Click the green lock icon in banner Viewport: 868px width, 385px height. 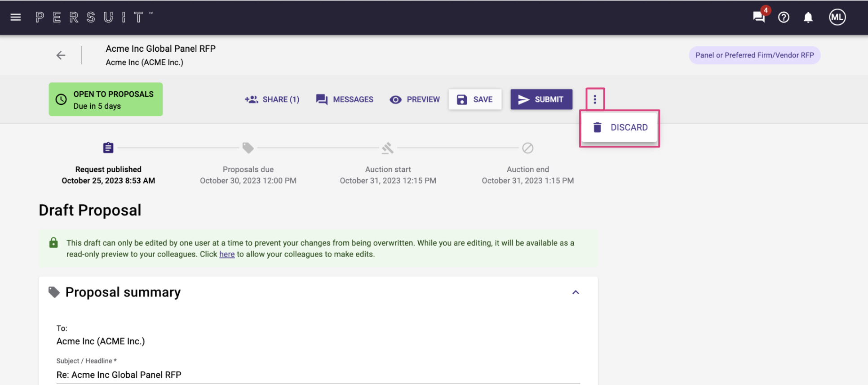53,243
